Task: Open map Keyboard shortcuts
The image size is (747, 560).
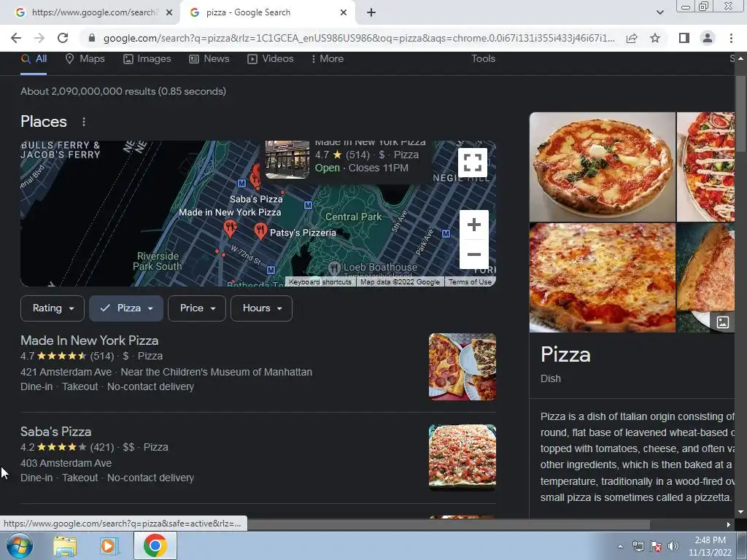Action: click(320, 282)
